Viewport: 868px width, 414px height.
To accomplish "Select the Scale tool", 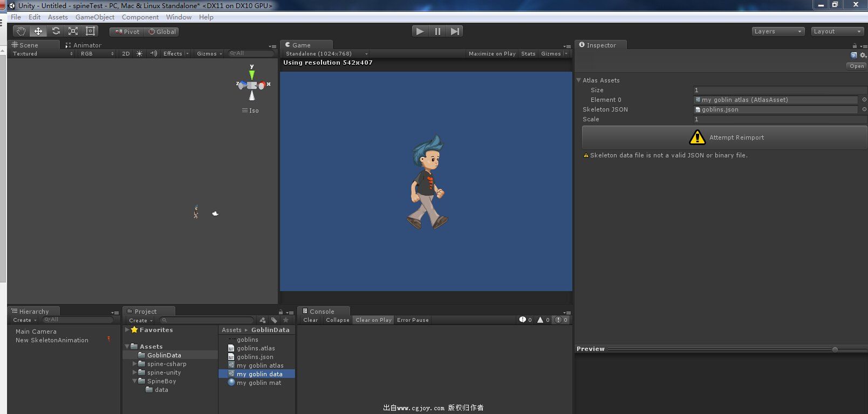I will tap(73, 31).
